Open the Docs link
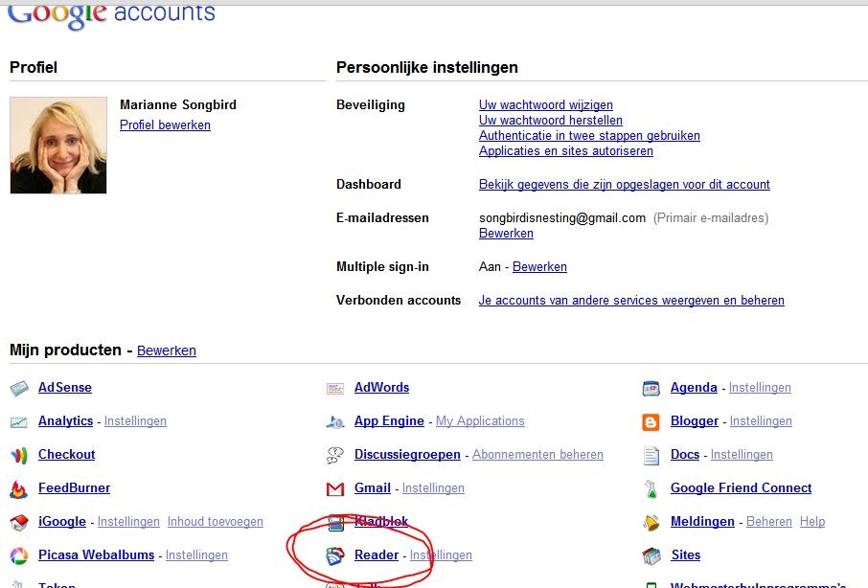This screenshot has width=868, height=588. [x=685, y=454]
